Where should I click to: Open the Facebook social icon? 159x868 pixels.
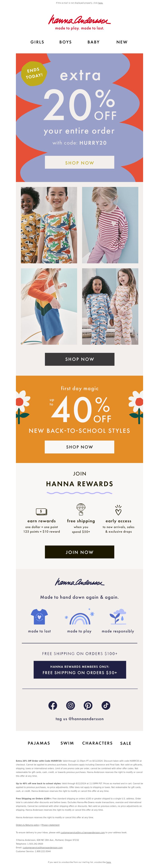click(x=53, y=705)
